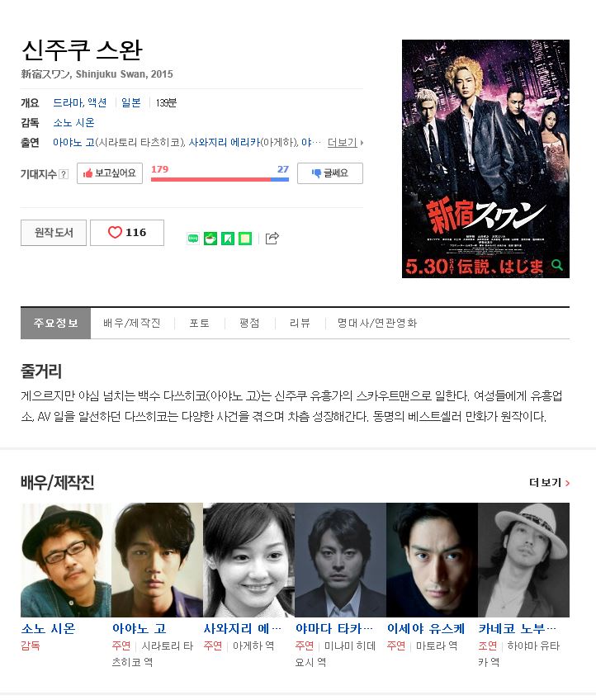
Task: Open director 소노 시온 link
Action: [x=73, y=123]
